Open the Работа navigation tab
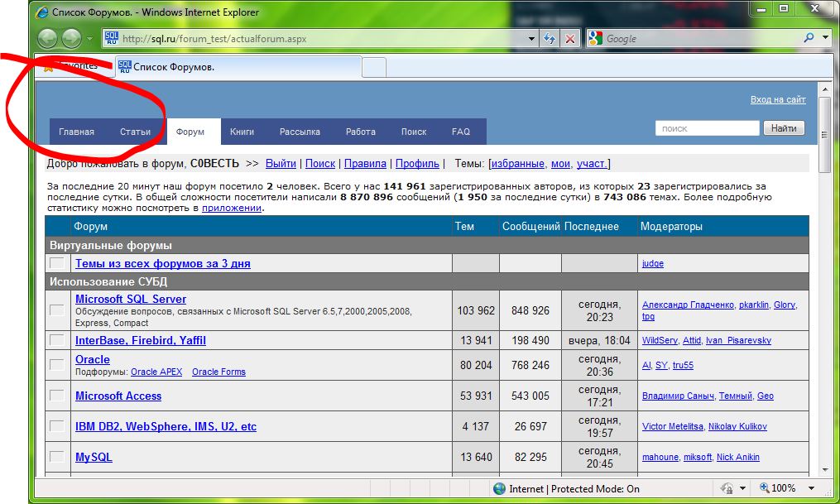Image resolution: width=840 pixels, height=504 pixels. coord(360,132)
